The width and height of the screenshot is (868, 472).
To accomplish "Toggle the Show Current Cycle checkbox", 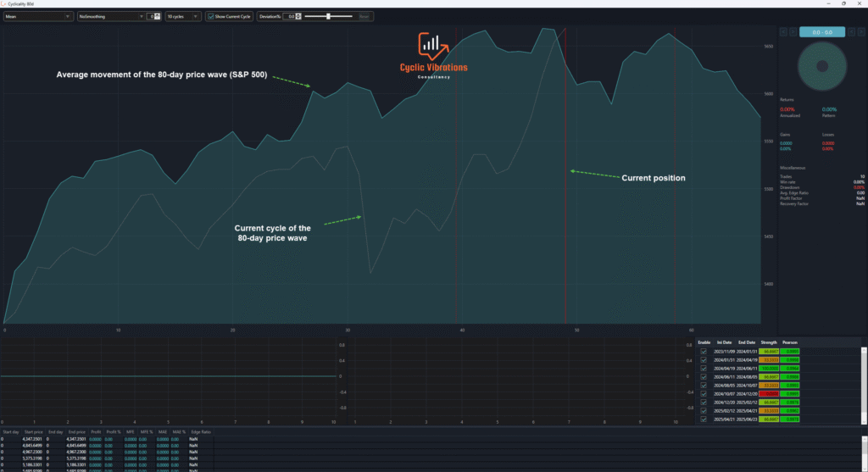I will 211,16.
